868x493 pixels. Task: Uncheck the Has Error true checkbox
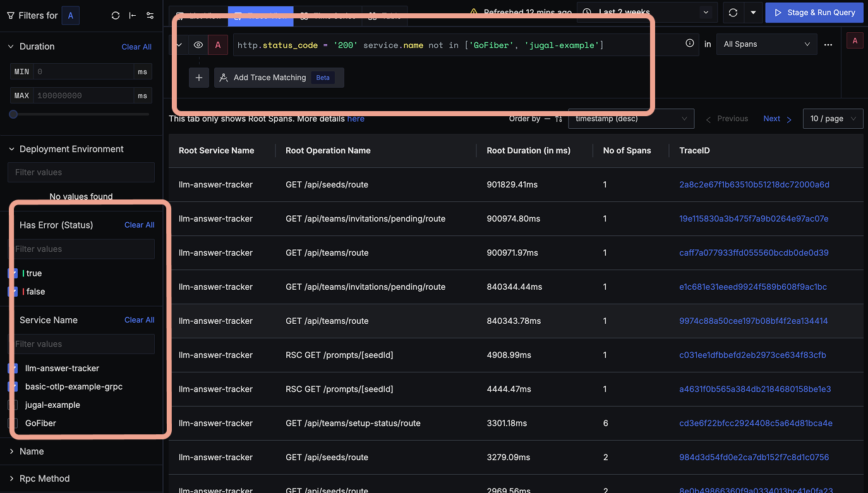pyautogui.click(x=13, y=273)
